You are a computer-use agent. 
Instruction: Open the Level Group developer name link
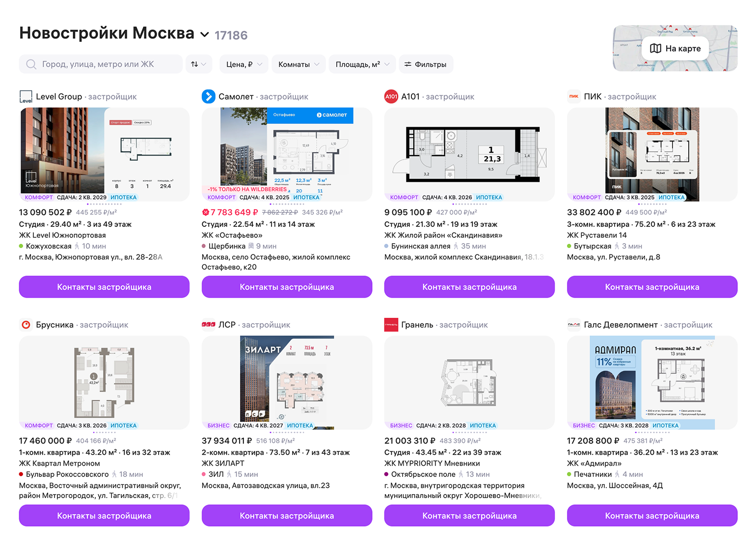coord(59,97)
